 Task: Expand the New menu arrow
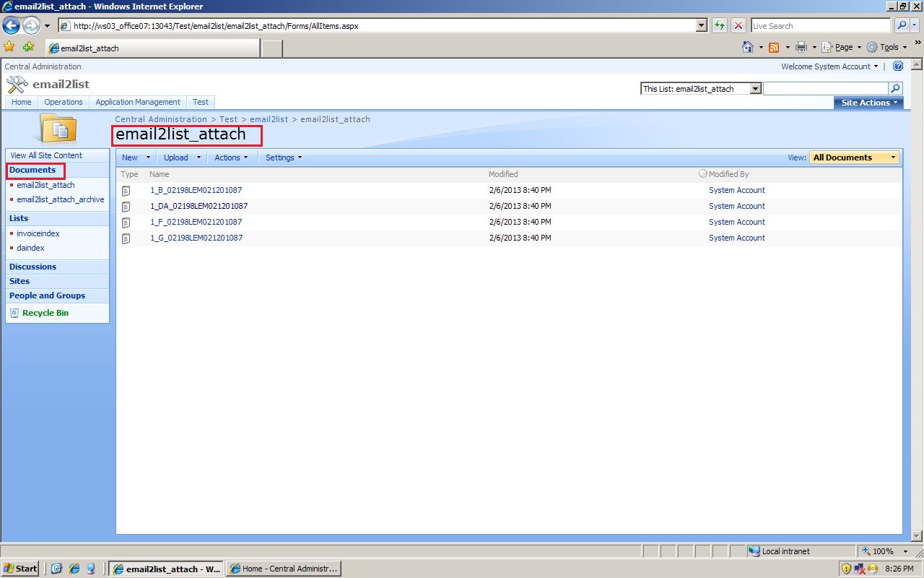click(x=148, y=158)
